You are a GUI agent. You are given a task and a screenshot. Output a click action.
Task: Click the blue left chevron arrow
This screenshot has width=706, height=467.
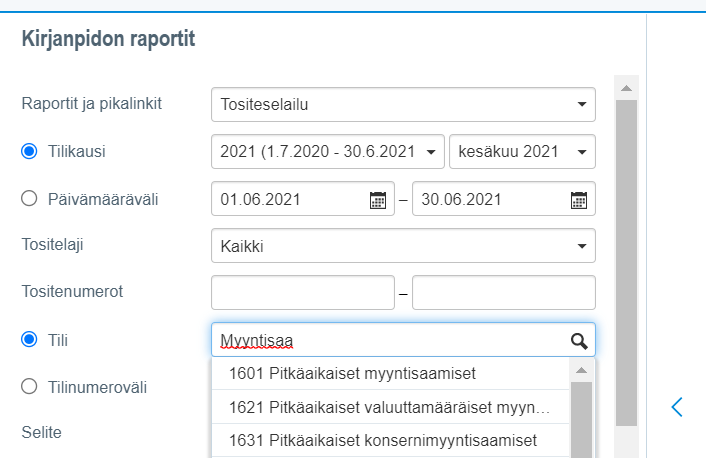pos(677,407)
